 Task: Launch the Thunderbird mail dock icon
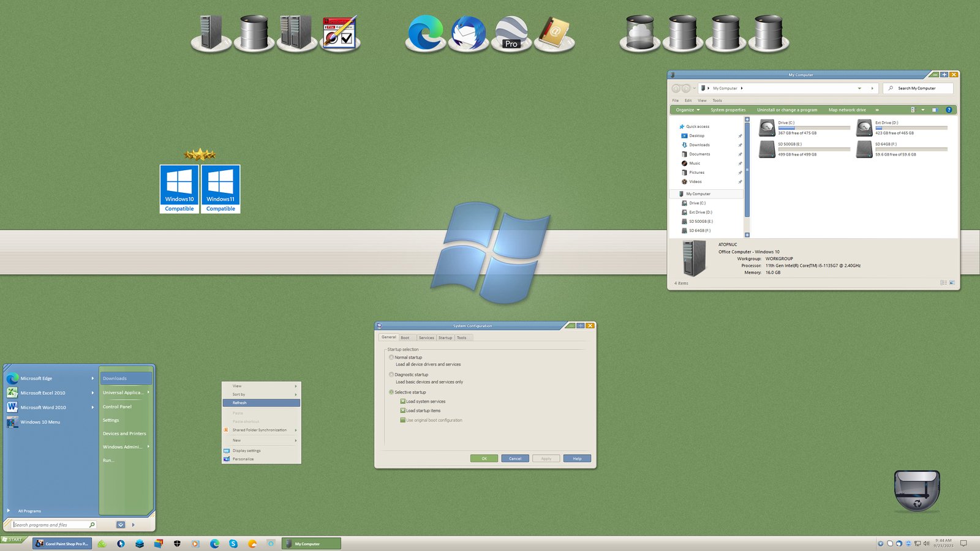(469, 33)
